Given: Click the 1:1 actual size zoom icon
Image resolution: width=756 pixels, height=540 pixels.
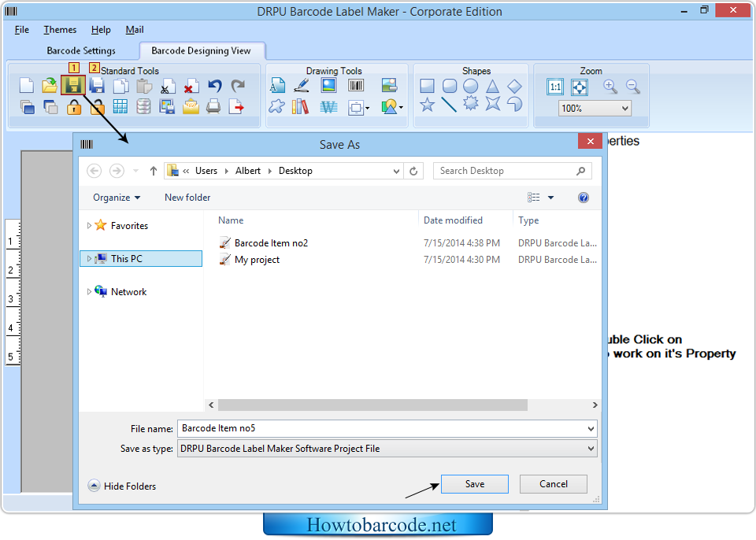Looking at the screenshot, I should point(555,87).
